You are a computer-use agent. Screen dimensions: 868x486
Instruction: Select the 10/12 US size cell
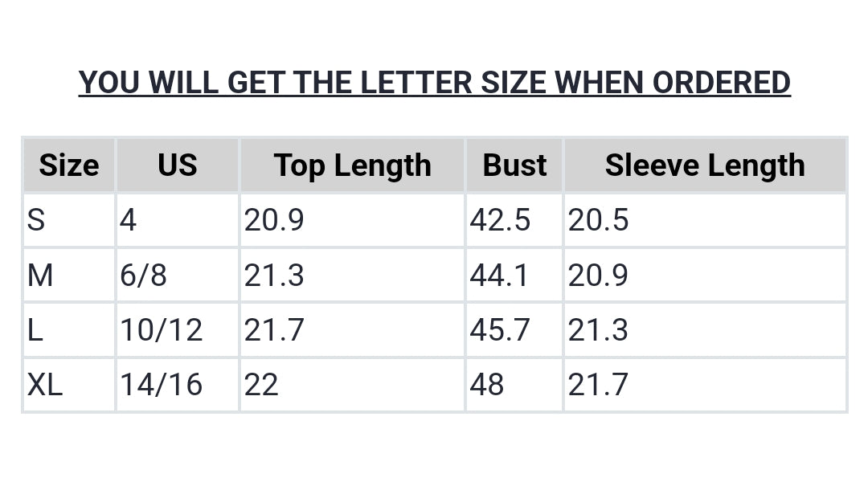(162, 330)
